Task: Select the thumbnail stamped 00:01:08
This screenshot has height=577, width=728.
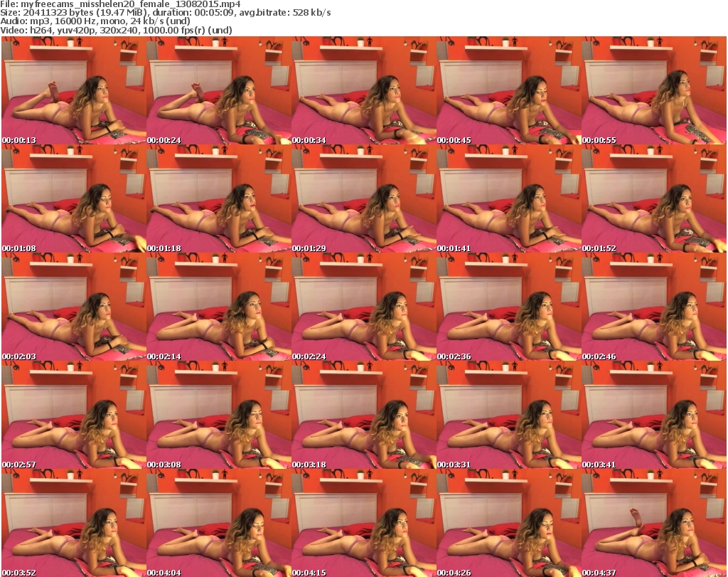Action: click(x=74, y=198)
